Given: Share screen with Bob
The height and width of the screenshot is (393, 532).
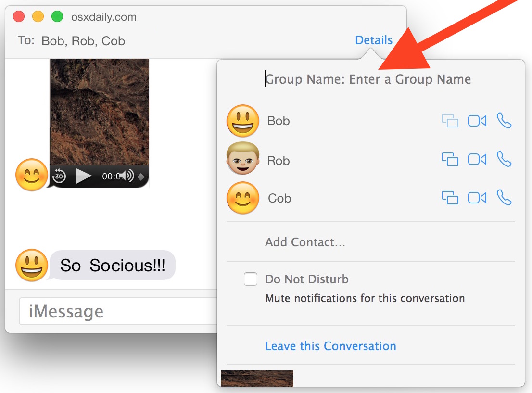Looking at the screenshot, I should tap(450, 121).
